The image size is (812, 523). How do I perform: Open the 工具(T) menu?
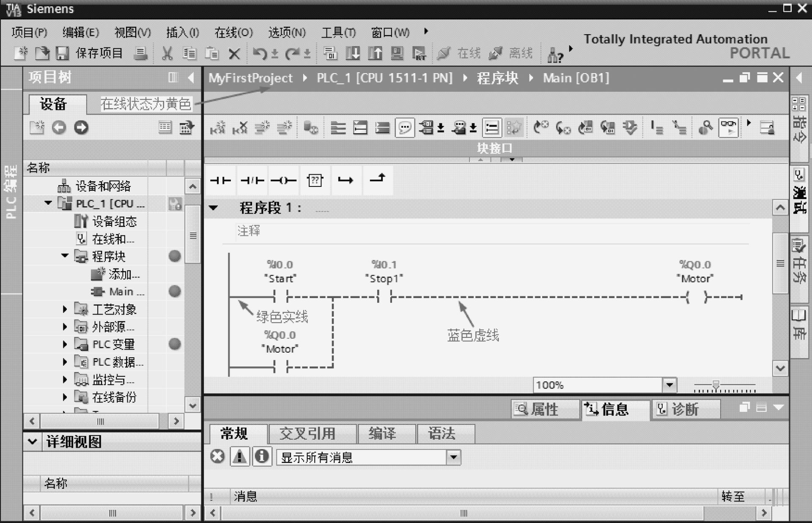click(338, 32)
